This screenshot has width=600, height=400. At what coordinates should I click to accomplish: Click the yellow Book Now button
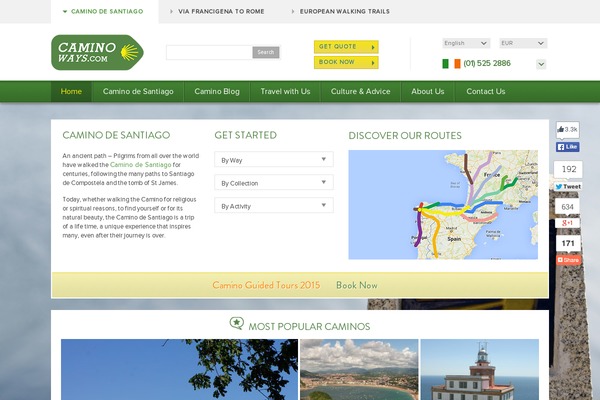[346, 62]
